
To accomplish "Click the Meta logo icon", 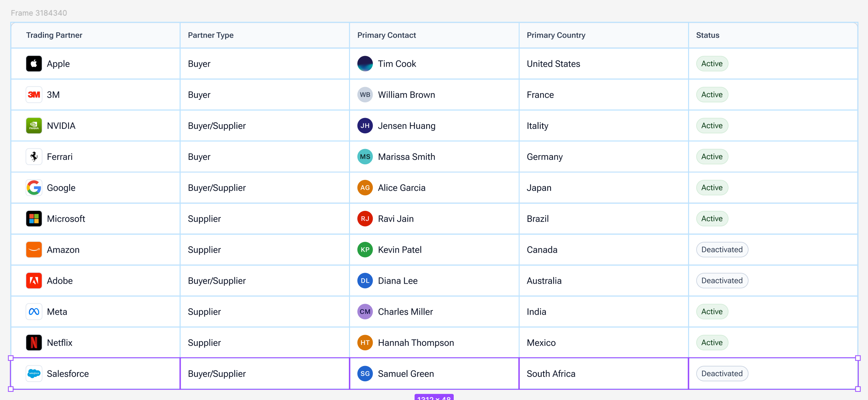I will (34, 312).
